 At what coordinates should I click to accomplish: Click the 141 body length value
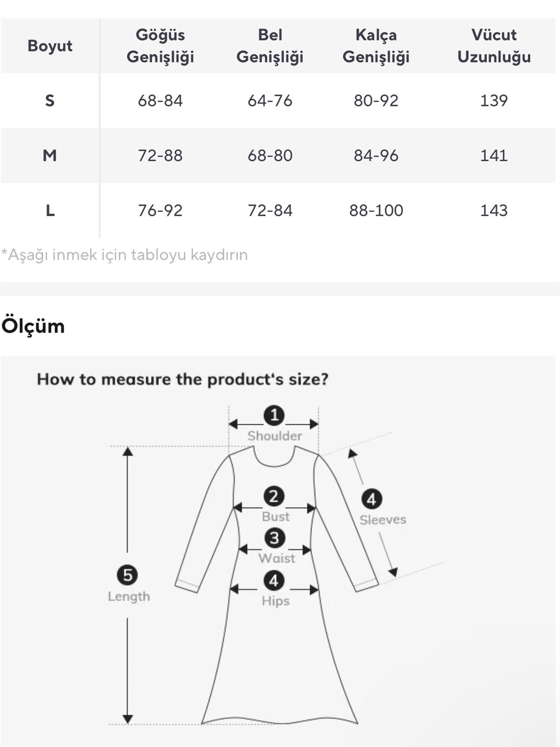point(494,155)
